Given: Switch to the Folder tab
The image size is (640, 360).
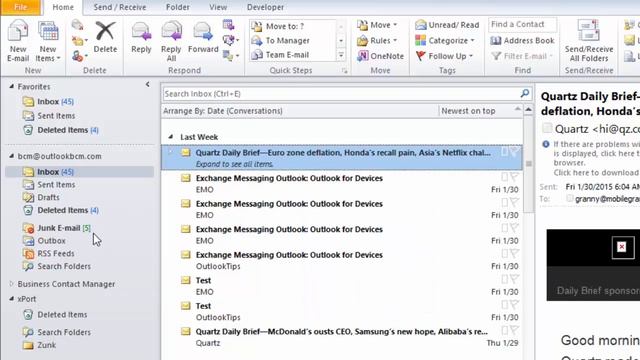Looking at the screenshot, I should (178, 7).
